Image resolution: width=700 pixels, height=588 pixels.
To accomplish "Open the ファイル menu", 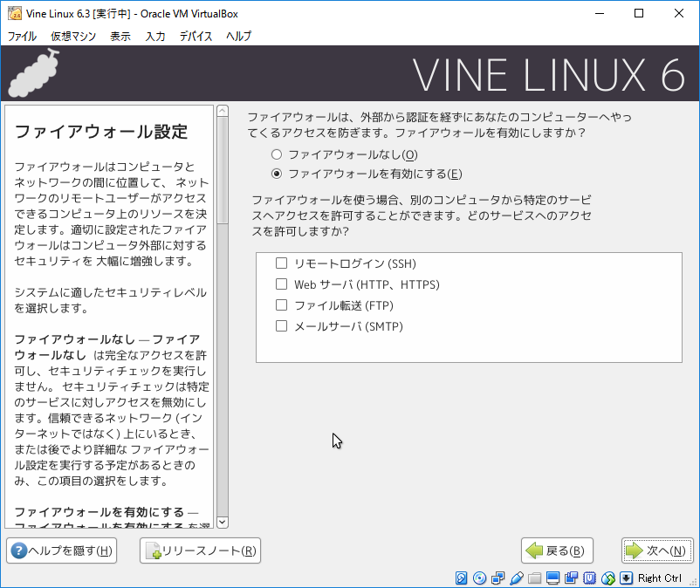I will click(x=22, y=37).
